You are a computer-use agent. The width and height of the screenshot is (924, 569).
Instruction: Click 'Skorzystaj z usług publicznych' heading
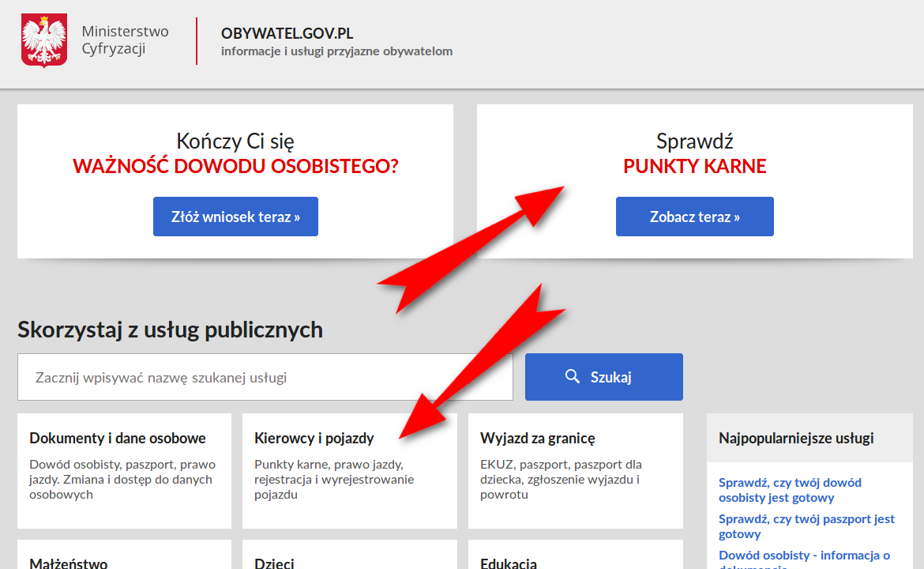[x=171, y=330]
